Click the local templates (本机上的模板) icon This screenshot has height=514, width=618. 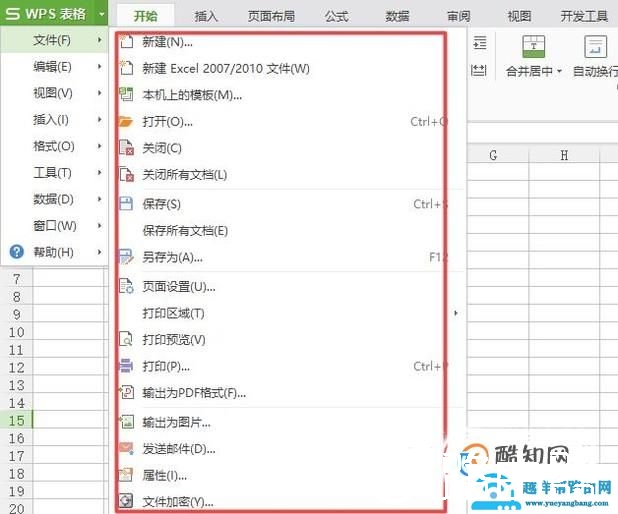pos(126,95)
